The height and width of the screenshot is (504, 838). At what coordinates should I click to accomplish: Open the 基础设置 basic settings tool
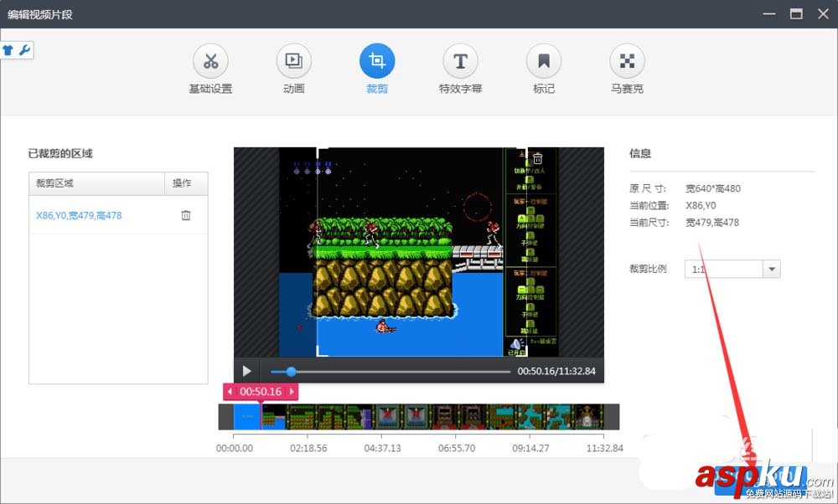210,59
